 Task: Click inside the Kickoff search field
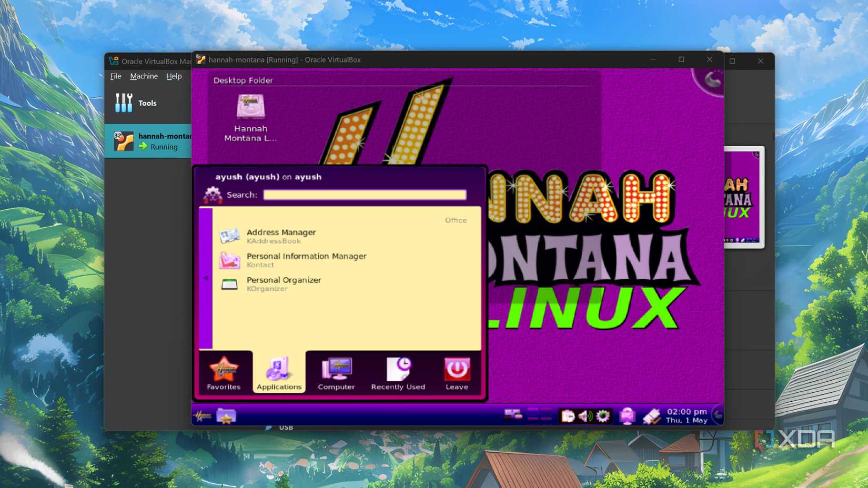pos(365,195)
